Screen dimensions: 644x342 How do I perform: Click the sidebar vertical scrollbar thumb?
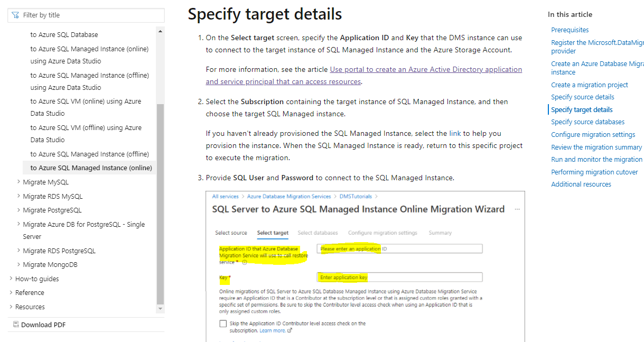[x=161, y=204]
